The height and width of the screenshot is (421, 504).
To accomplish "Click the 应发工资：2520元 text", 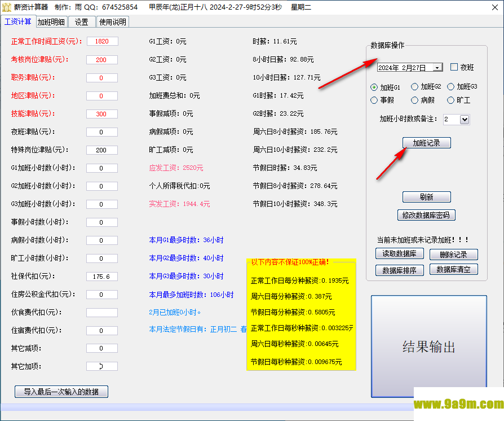I will (176, 168).
